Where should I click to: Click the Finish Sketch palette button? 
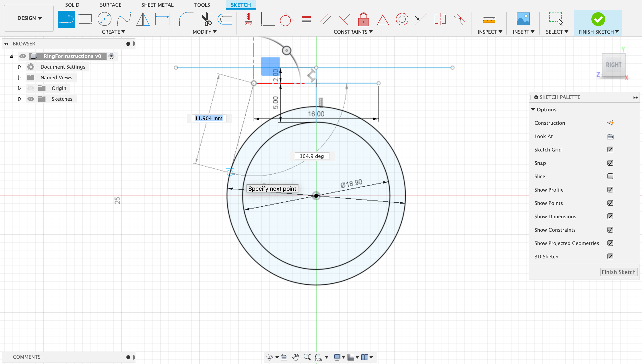[x=618, y=272]
